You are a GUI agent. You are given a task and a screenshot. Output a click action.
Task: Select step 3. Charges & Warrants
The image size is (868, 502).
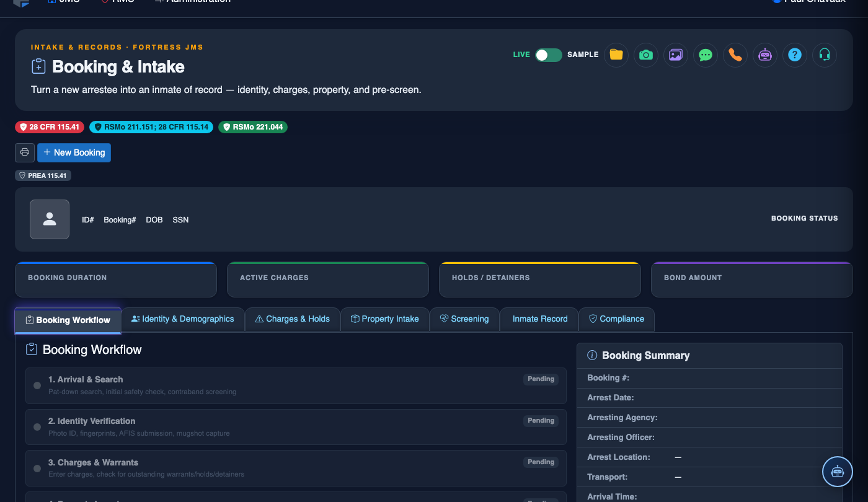coord(296,469)
